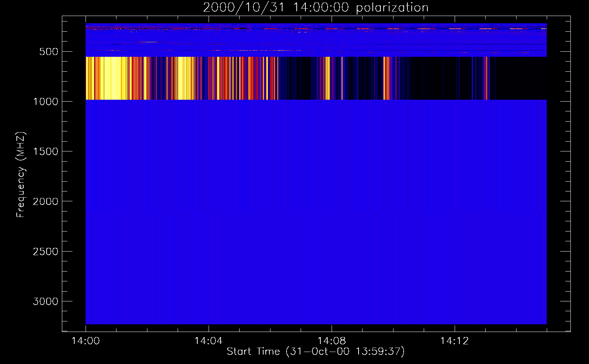Click the 500 frequency tick label
The image size is (589, 364).
coord(49,52)
